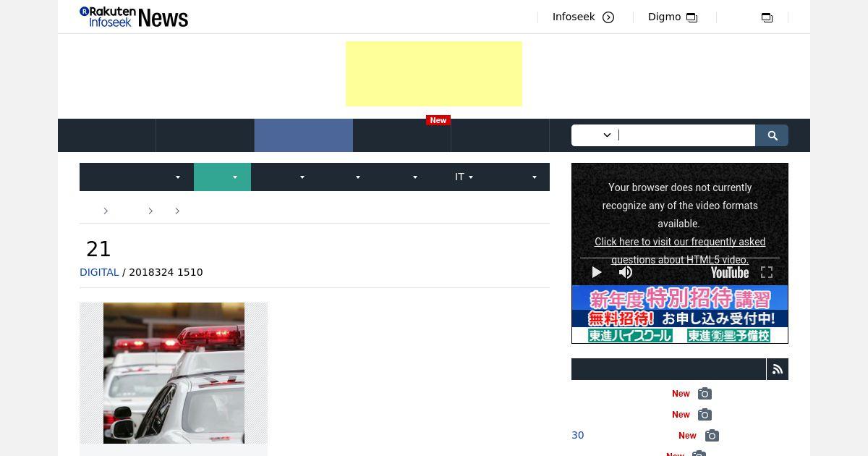Expand the first dropdown in the category bar

pos(137,177)
